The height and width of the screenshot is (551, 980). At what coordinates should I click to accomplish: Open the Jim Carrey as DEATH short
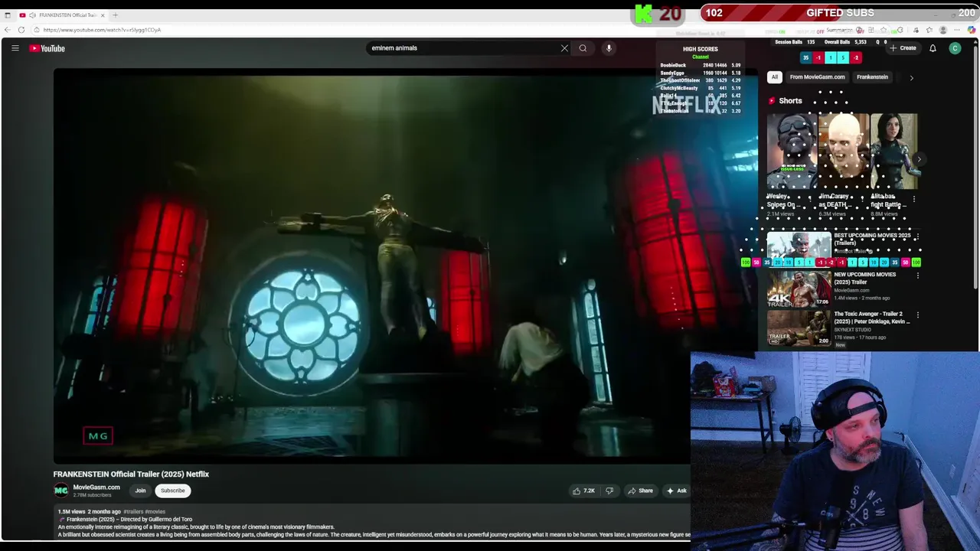[843, 152]
